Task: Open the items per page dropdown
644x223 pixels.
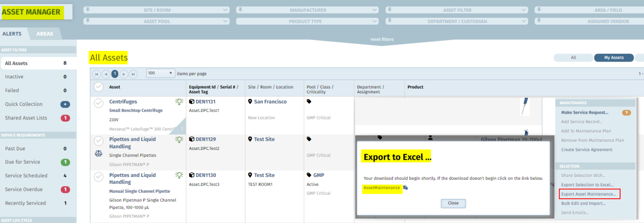Action: [x=161, y=73]
